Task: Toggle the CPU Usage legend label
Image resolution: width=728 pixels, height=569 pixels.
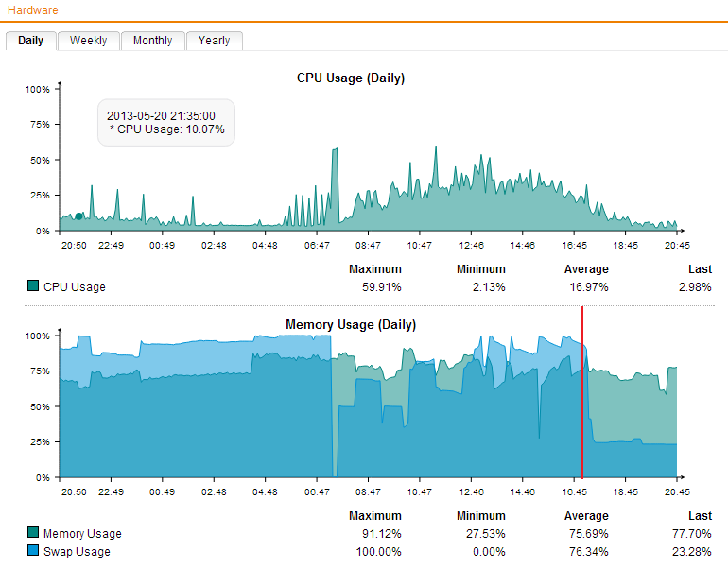Action: (75, 287)
